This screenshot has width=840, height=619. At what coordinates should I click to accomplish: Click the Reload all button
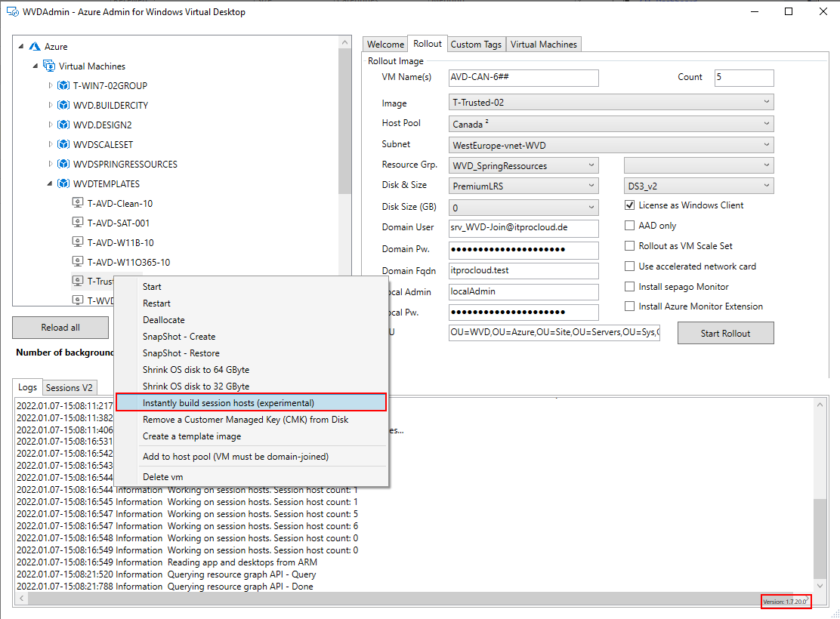(x=60, y=327)
